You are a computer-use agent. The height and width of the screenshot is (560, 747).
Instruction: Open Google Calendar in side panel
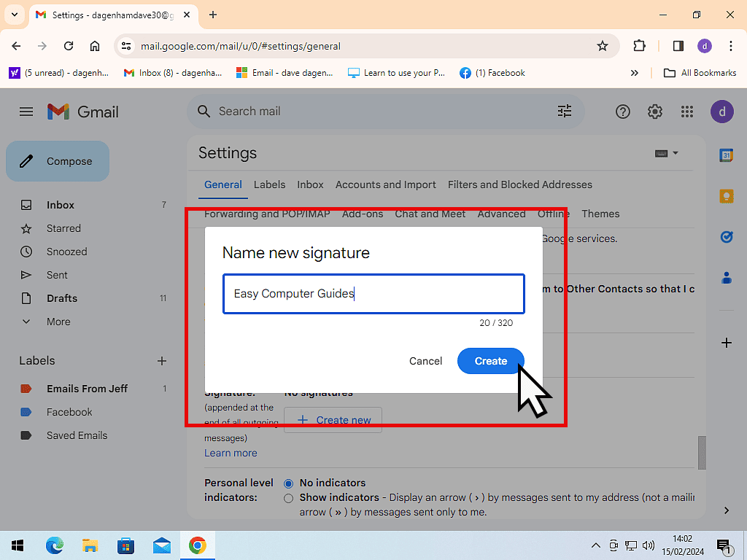(726, 155)
